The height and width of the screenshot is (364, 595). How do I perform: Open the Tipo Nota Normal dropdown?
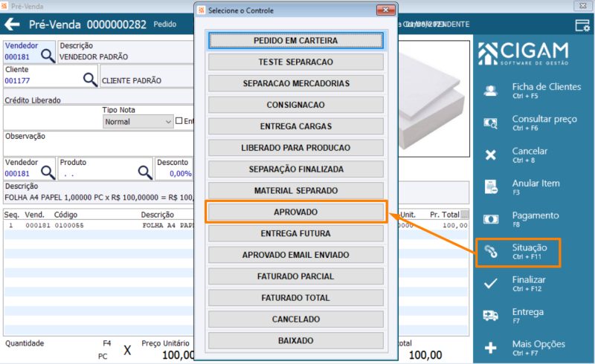click(x=138, y=122)
